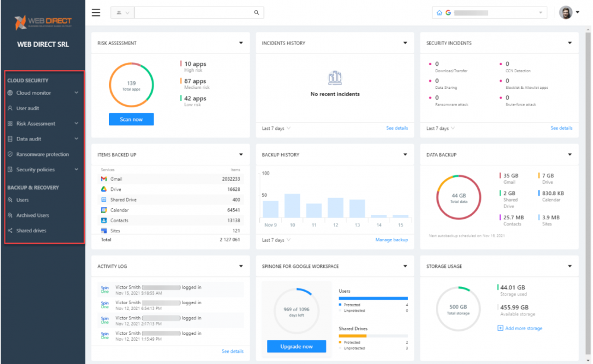
Task: Open the Activity Log widget dropdown
Action: [x=241, y=266]
